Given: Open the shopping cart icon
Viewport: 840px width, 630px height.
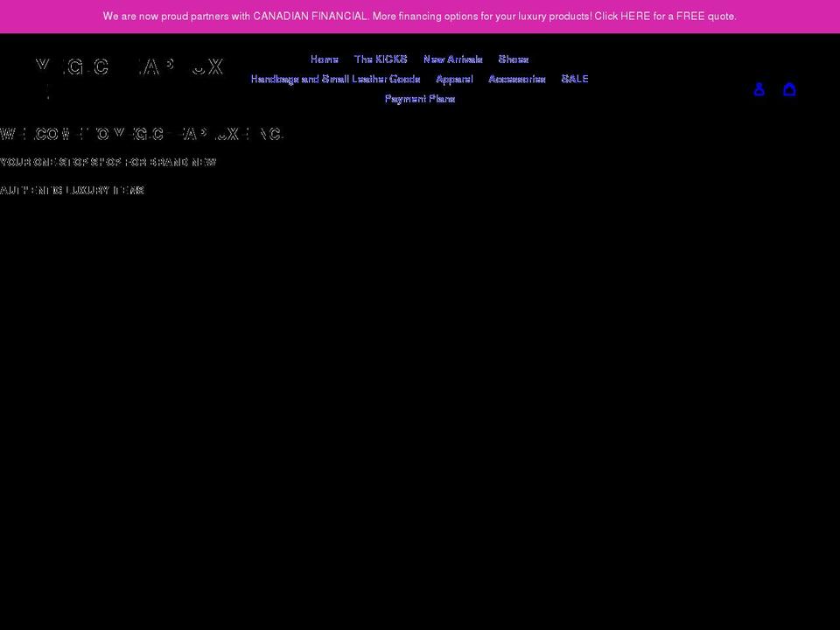Looking at the screenshot, I should coord(789,88).
